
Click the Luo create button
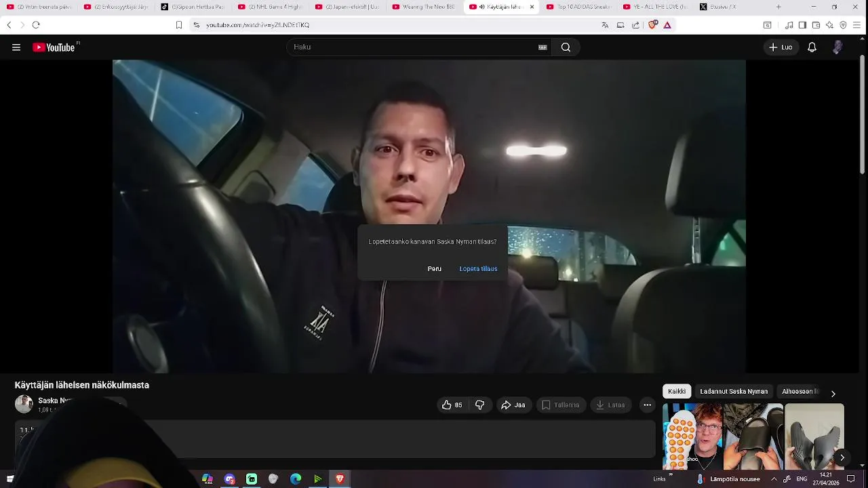pos(781,47)
